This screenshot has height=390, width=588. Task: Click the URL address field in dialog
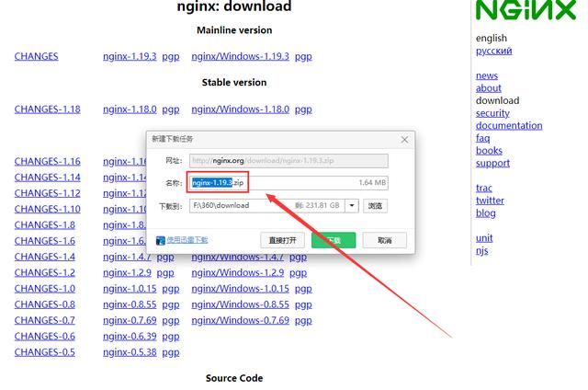click(288, 161)
